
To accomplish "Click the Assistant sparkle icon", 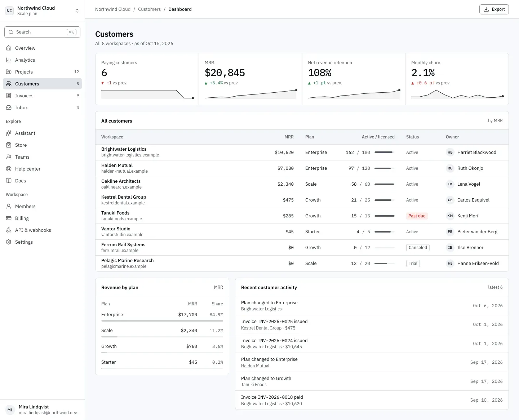I will click(9, 133).
